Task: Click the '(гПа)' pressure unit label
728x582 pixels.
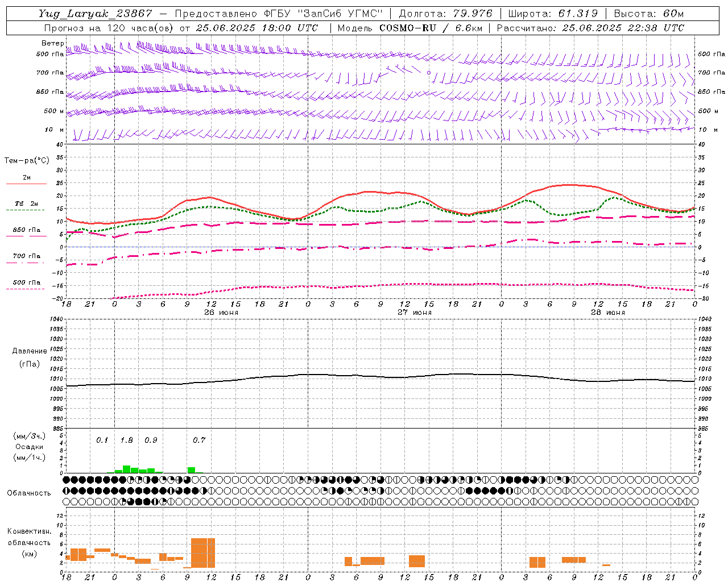Action: point(30,364)
